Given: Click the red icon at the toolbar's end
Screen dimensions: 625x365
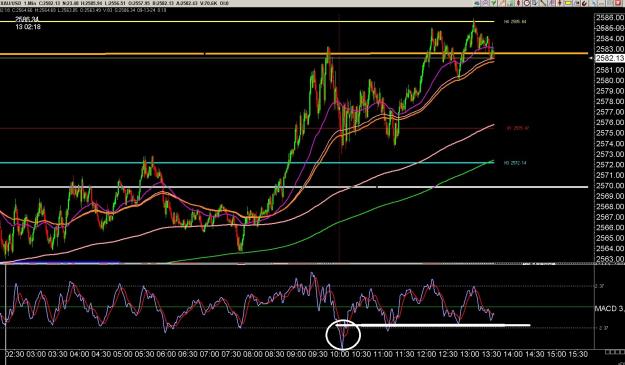Looking at the screenshot, I should 618,3.
